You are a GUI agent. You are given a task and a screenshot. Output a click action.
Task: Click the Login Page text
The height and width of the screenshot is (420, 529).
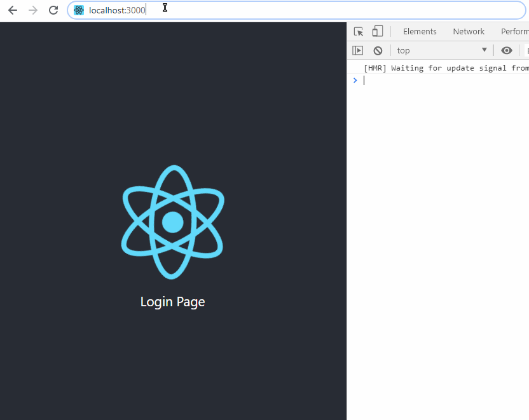pos(173,302)
